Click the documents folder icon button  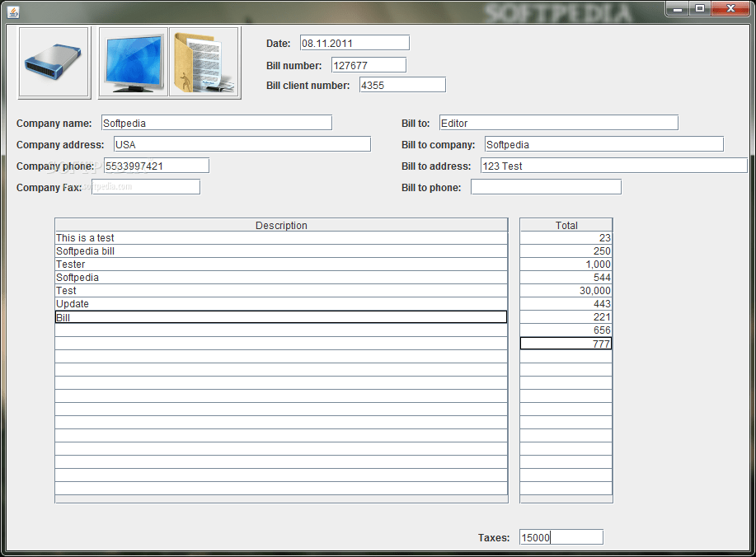click(204, 63)
